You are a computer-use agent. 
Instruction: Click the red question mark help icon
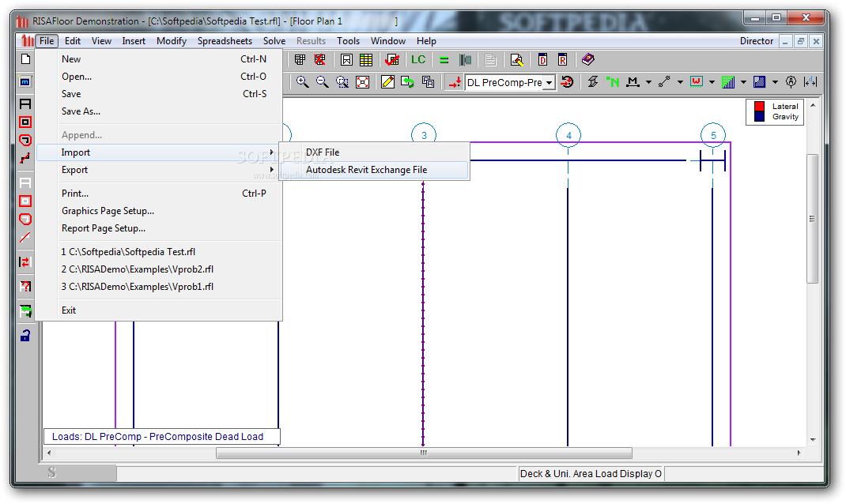tap(25, 286)
